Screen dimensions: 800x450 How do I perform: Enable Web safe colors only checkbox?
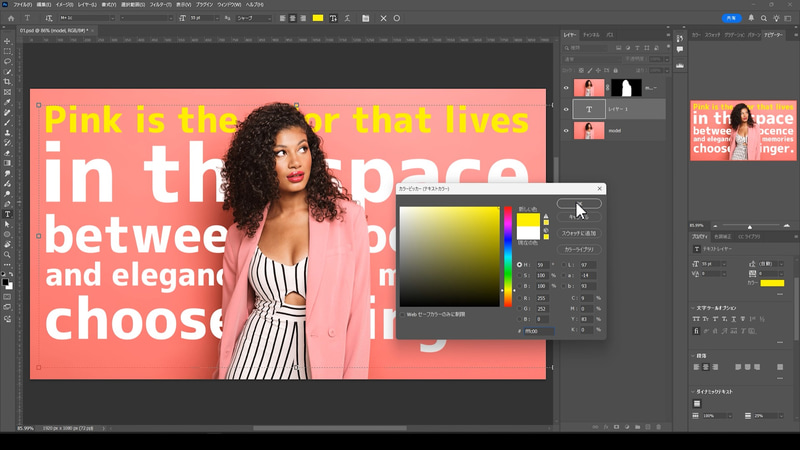click(403, 314)
